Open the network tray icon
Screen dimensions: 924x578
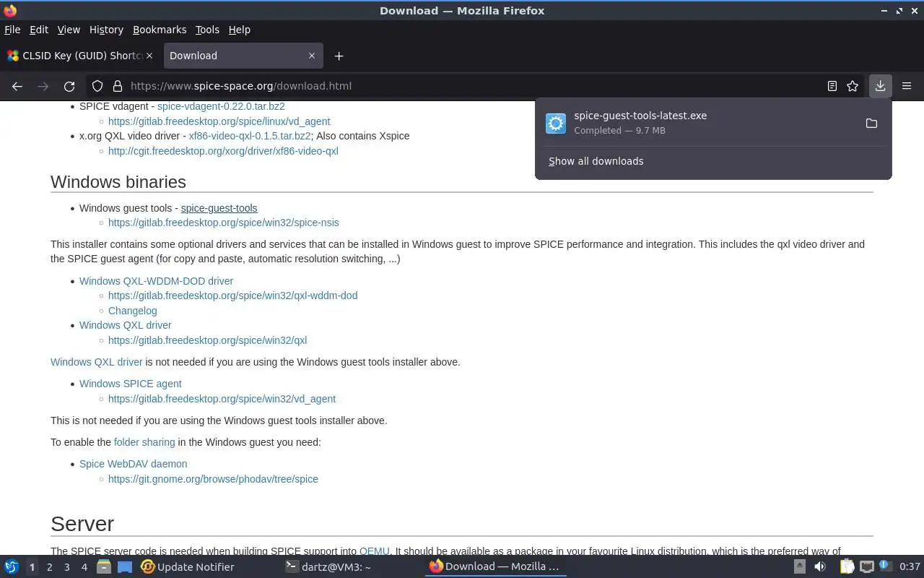click(x=866, y=567)
